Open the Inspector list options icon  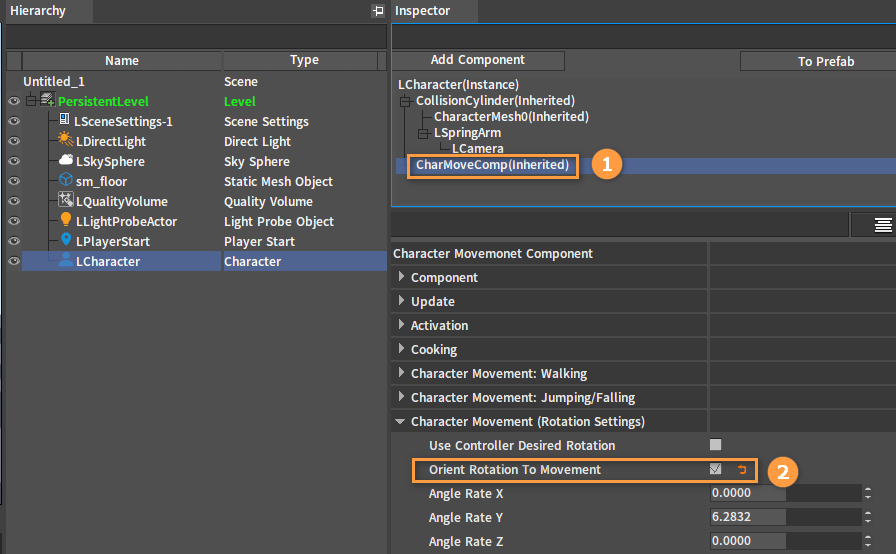click(883, 225)
